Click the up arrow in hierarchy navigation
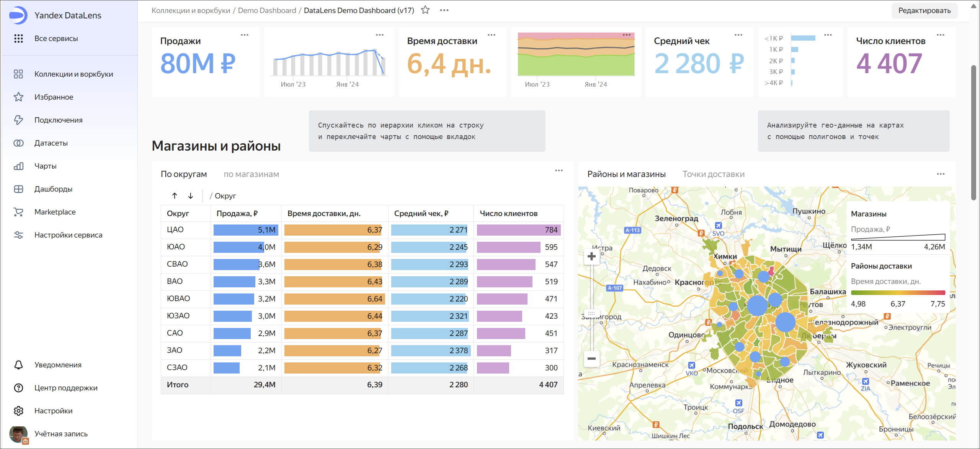The width and height of the screenshot is (980, 449). [x=175, y=196]
